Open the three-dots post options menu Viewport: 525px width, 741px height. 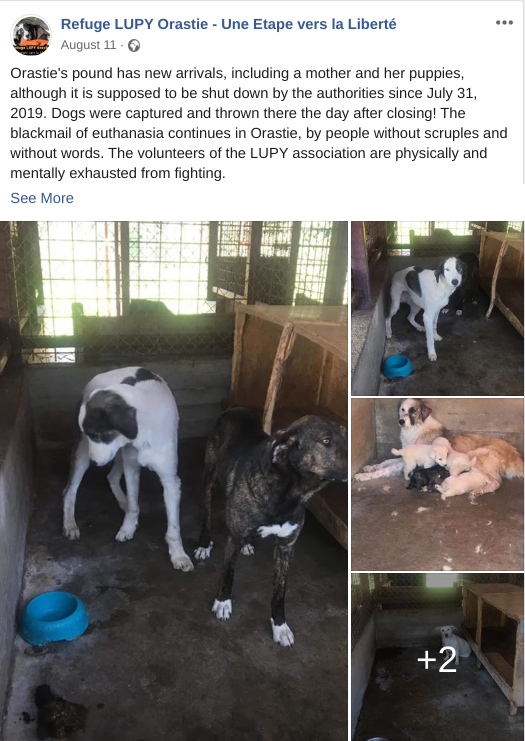504,23
